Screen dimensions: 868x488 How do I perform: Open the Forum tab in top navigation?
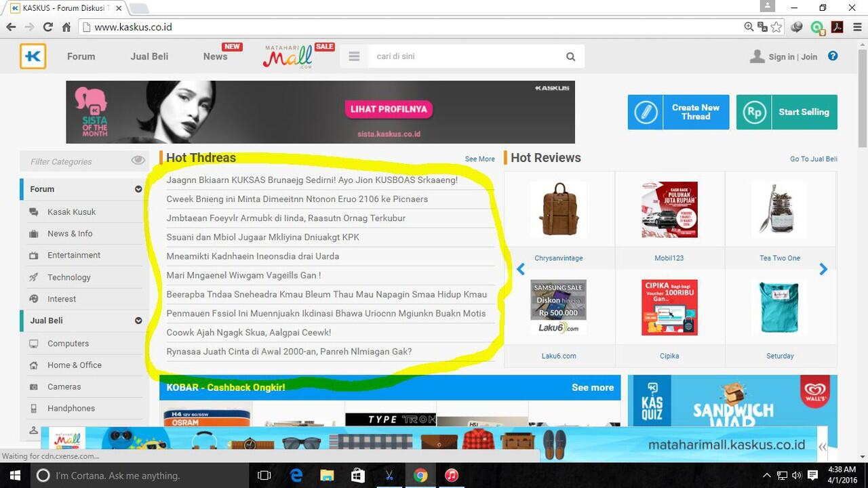click(81, 56)
